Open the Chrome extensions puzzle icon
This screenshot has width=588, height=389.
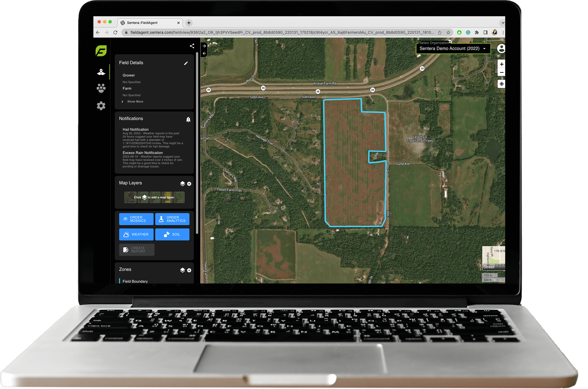(x=477, y=33)
